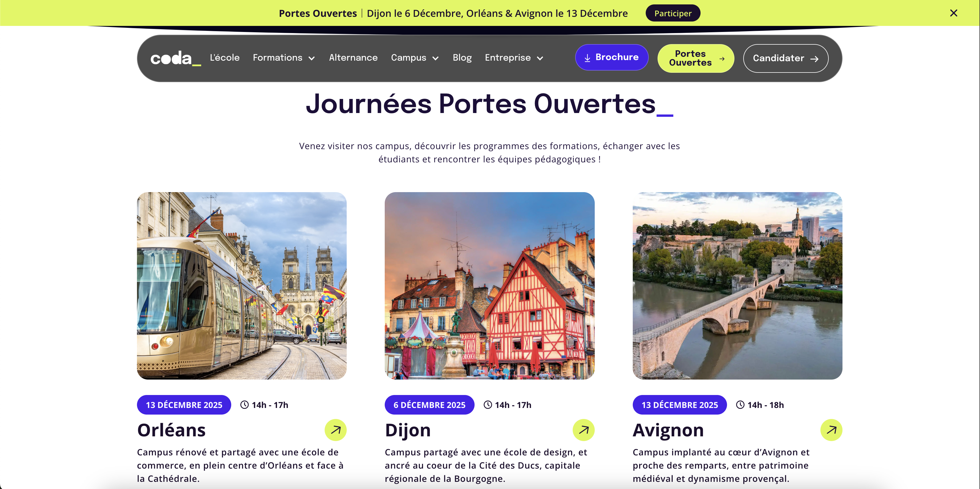Open the Alternance menu item
Screen dimensions: 980x489
(353, 58)
